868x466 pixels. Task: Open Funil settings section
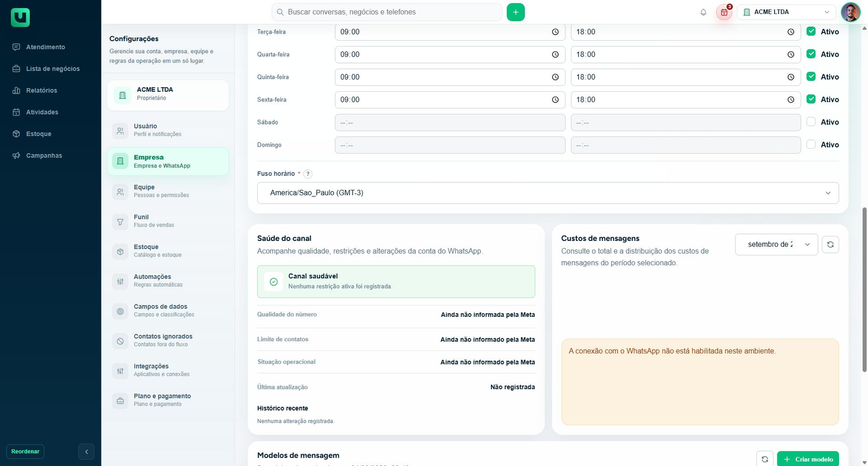click(x=168, y=221)
